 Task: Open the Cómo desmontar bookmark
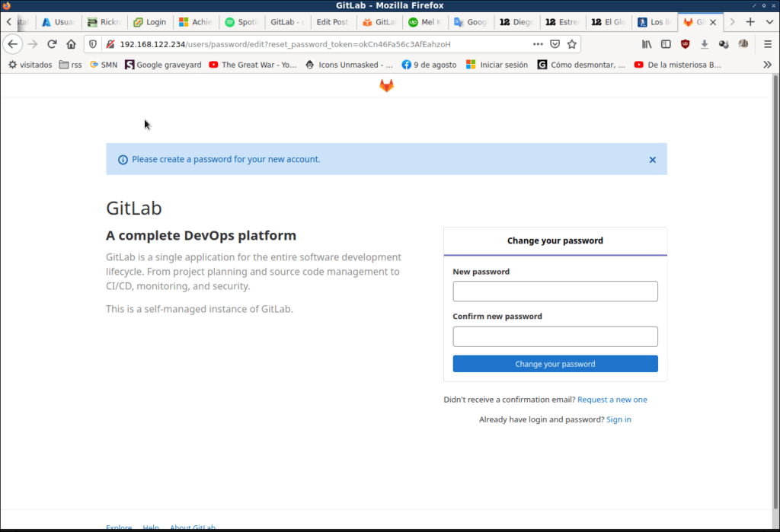pyautogui.click(x=581, y=65)
